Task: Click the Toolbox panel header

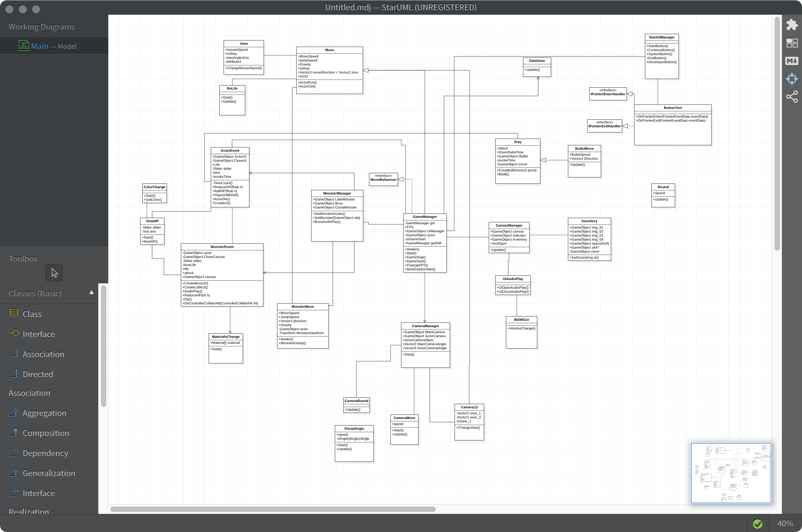Action: 23,259
